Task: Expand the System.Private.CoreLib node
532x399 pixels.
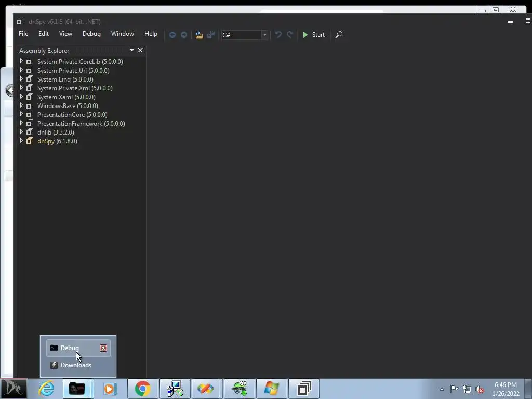Action: (21, 61)
